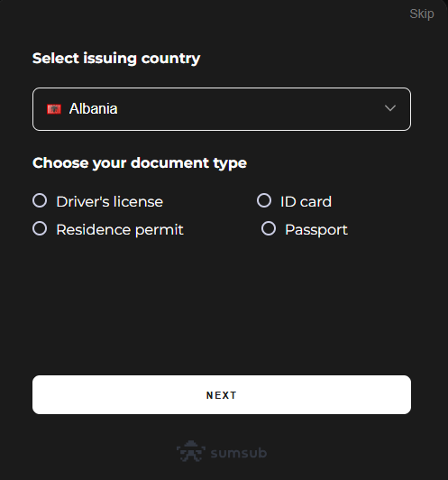Click the "ID card" label text
Image resolution: width=448 pixels, height=480 pixels.
(306, 202)
